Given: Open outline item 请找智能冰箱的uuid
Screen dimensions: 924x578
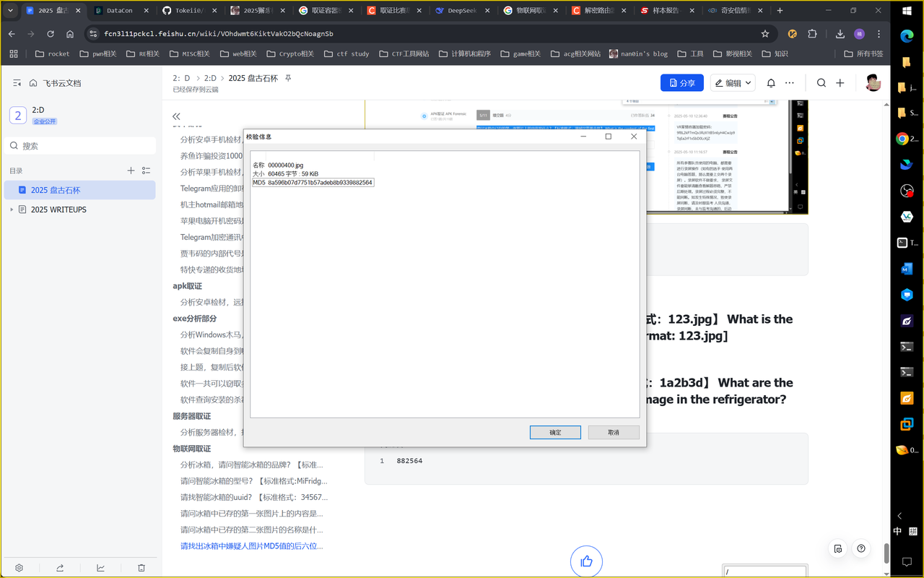Looking at the screenshot, I should 253,497.
